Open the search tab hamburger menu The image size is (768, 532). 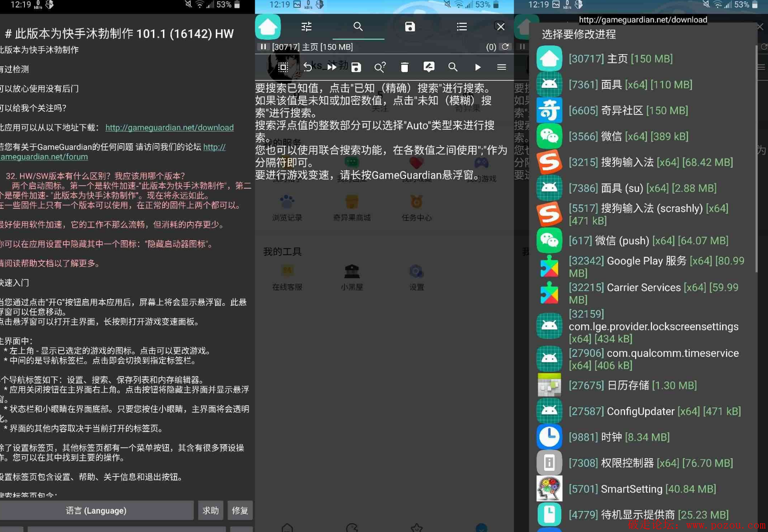click(501, 67)
